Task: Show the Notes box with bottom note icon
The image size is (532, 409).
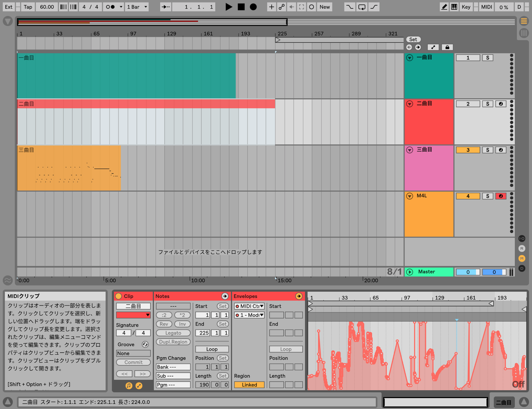Action: coord(129,385)
